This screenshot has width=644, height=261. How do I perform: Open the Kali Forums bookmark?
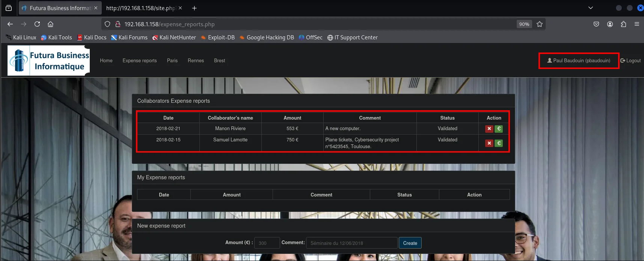coord(129,37)
